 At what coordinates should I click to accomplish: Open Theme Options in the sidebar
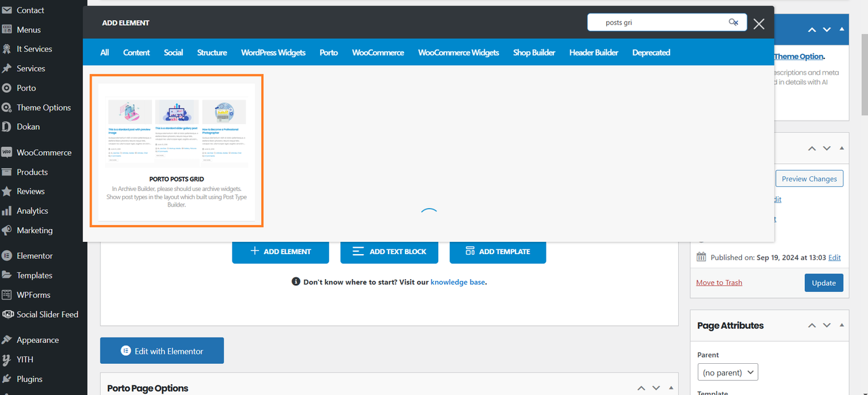43,107
